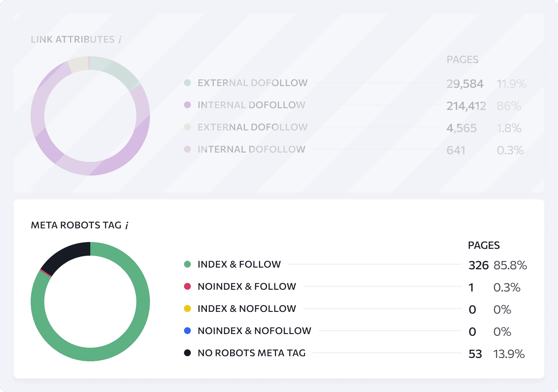Viewport: 558px width, 392px height.
Task: Click the dark No Robots Meta Tag dot
Action: tap(187, 353)
